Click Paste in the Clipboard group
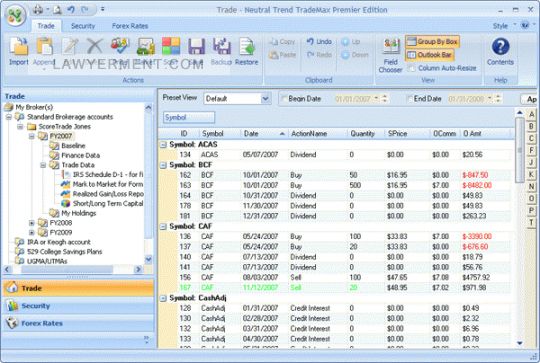Viewport: 540px width, 363px height. click(x=282, y=55)
